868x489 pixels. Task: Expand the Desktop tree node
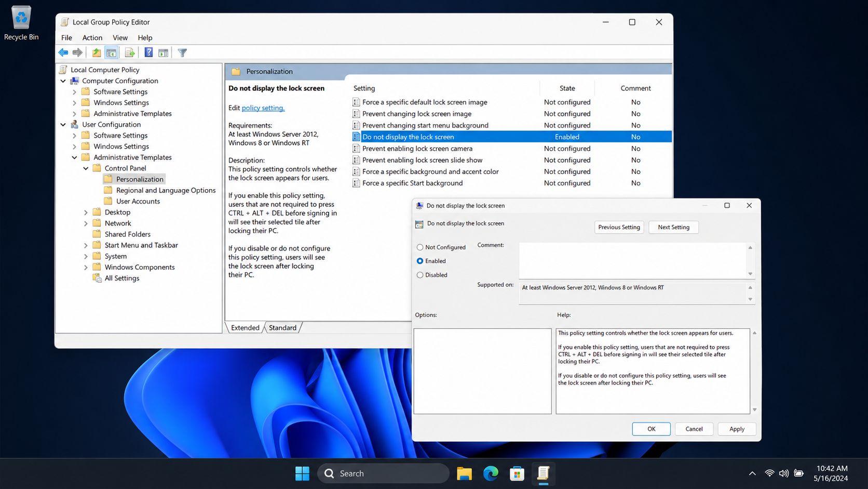pyautogui.click(x=86, y=213)
